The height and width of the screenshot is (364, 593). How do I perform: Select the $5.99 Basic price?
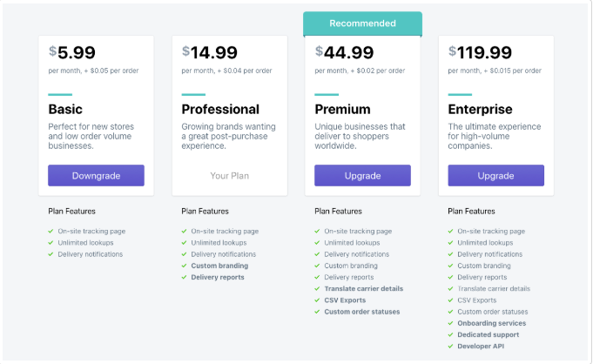pos(73,53)
